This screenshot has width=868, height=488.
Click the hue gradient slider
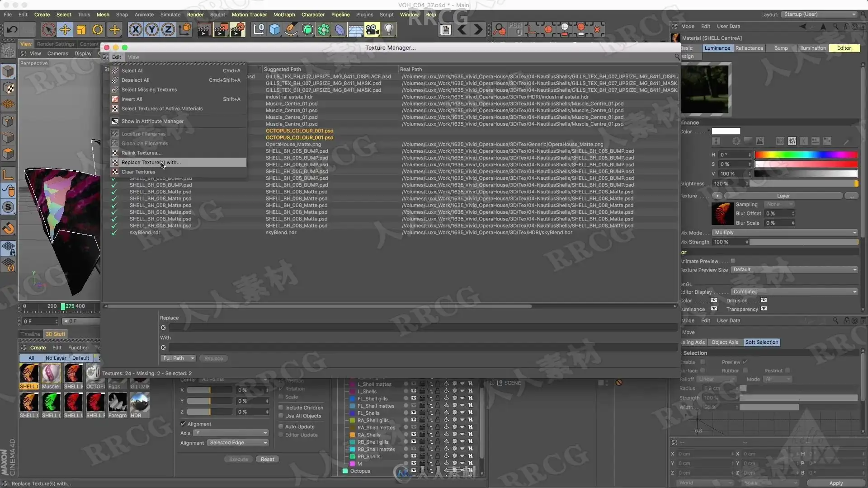(x=806, y=155)
